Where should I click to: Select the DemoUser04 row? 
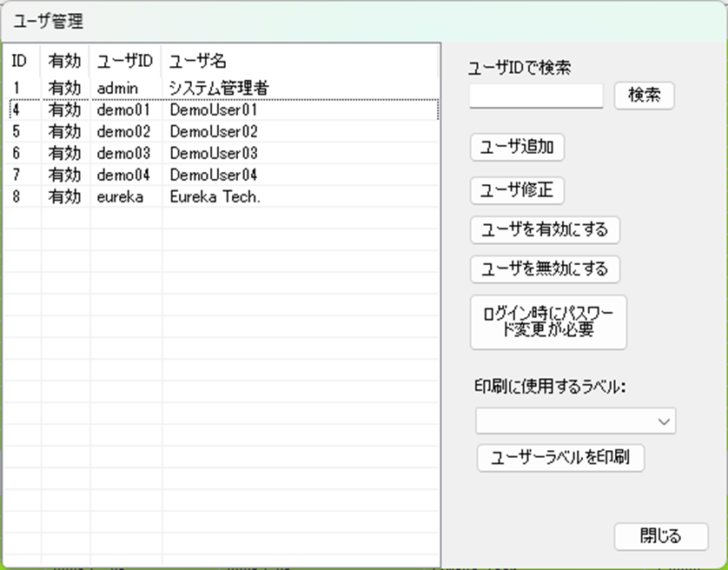tap(214, 176)
